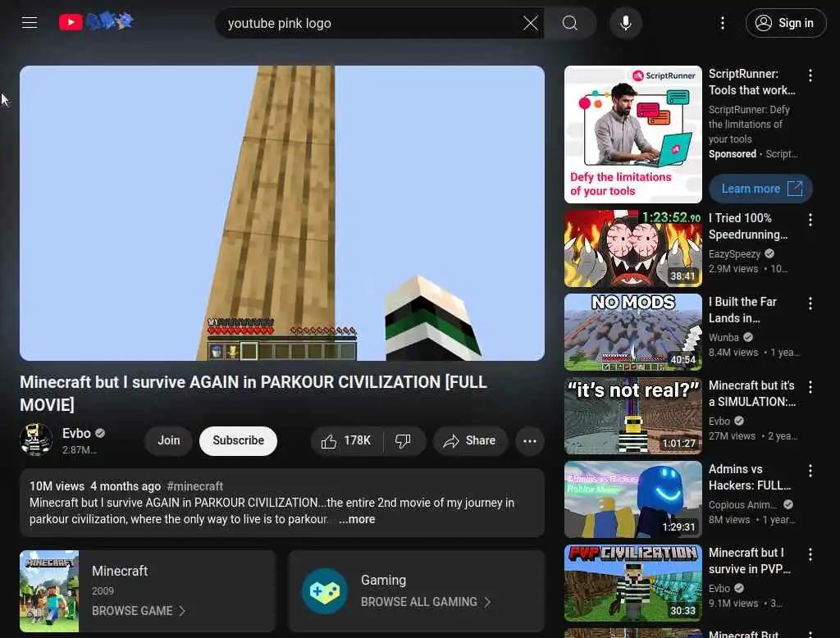Open options for I Tried 100% Speedrunning
Screen dimensions: 840x638
(x=810, y=220)
